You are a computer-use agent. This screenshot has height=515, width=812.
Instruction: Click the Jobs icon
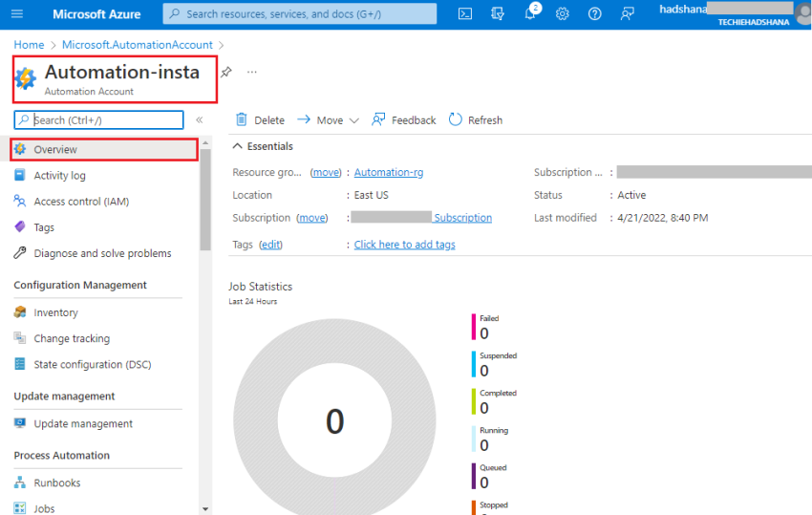click(x=20, y=508)
